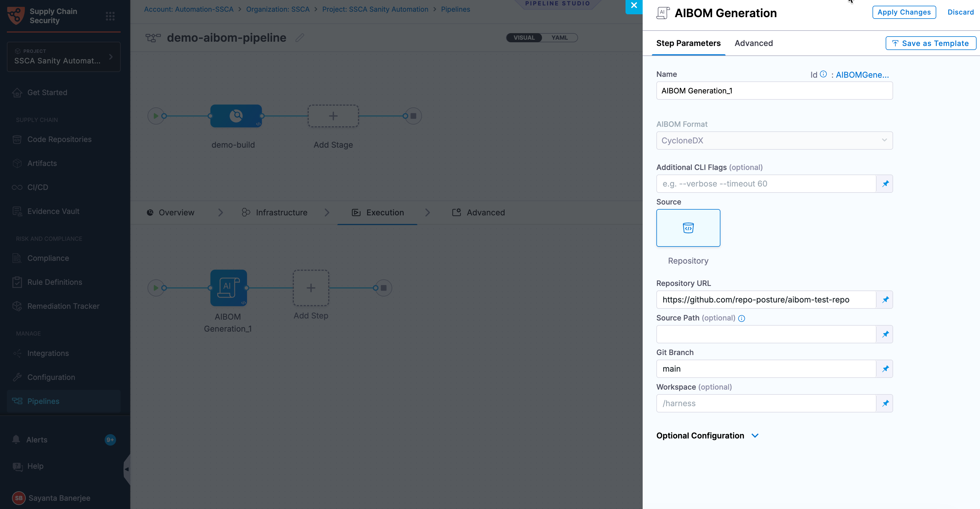Click the 9+ alerts badge

click(110, 440)
